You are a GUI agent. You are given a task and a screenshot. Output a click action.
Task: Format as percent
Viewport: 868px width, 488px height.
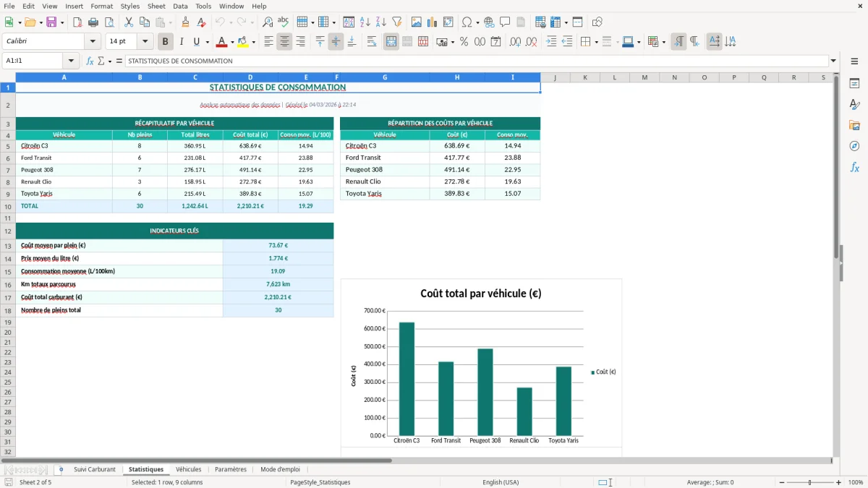(x=464, y=42)
